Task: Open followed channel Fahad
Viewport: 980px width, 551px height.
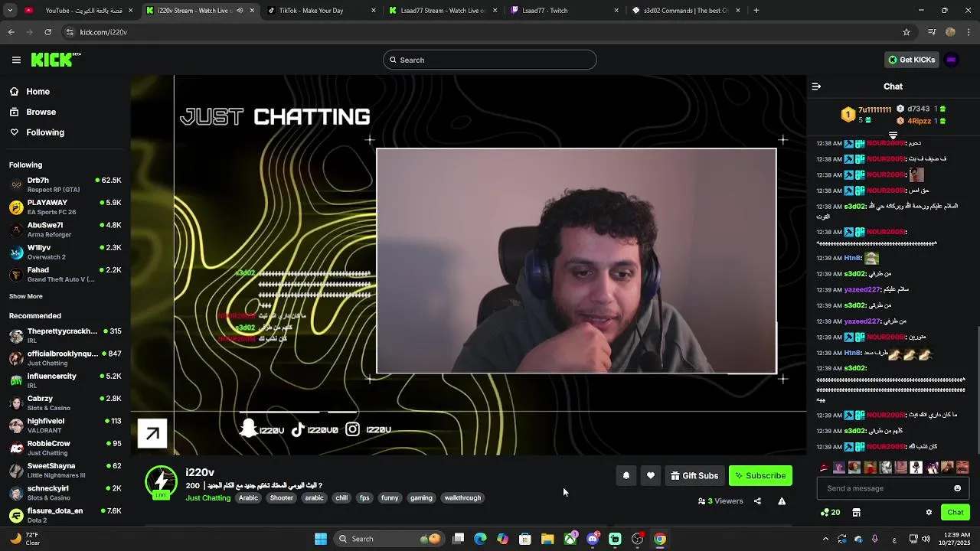Action: [65, 275]
